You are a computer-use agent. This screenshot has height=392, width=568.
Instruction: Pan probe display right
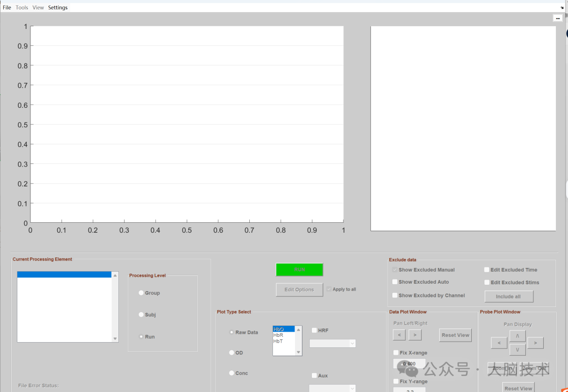coord(536,343)
